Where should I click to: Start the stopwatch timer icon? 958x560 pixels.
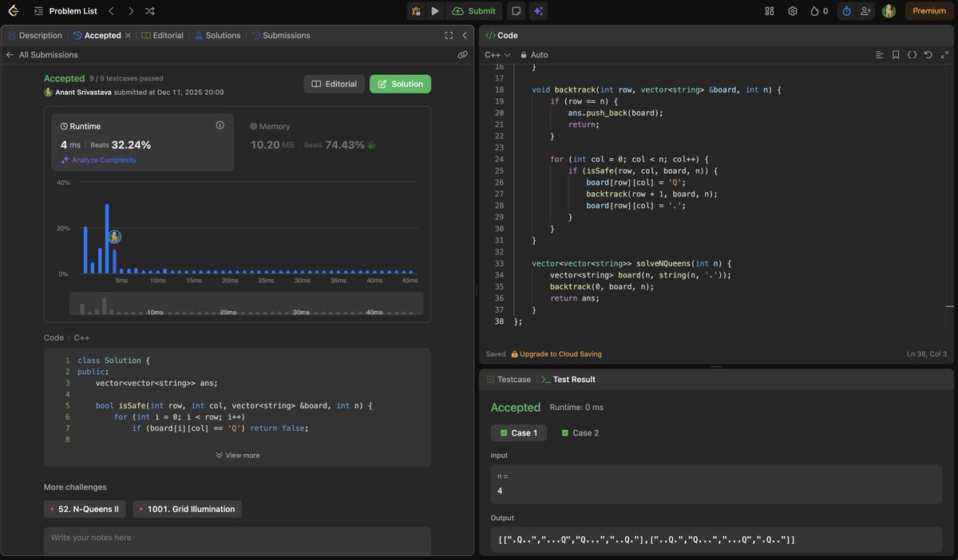tap(846, 11)
